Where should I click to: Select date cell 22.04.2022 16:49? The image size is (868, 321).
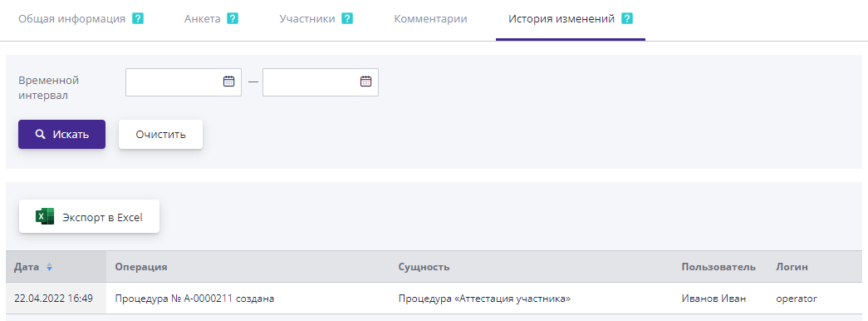pyautogui.click(x=53, y=299)
